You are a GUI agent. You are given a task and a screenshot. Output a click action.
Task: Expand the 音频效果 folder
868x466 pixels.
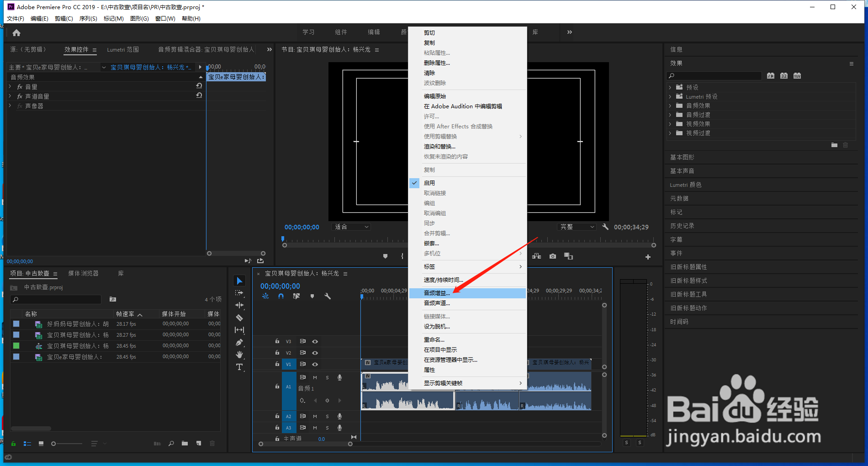coord(670,106)
